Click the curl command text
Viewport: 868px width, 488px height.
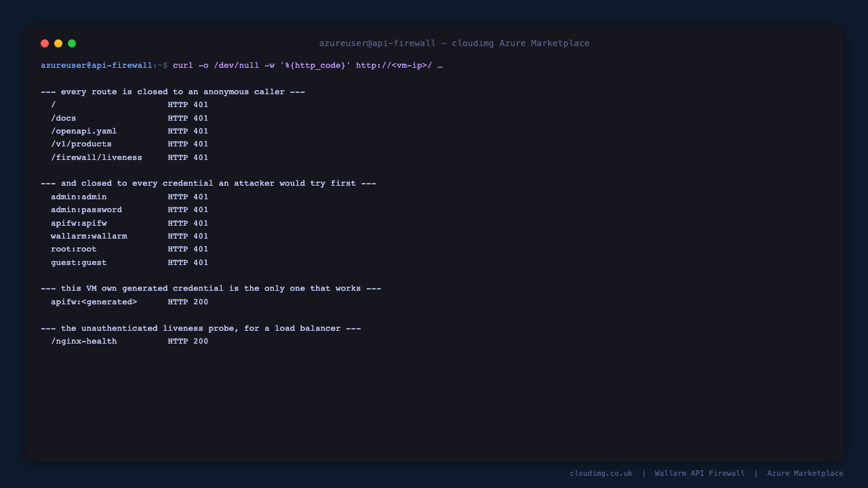click(308, 66)
